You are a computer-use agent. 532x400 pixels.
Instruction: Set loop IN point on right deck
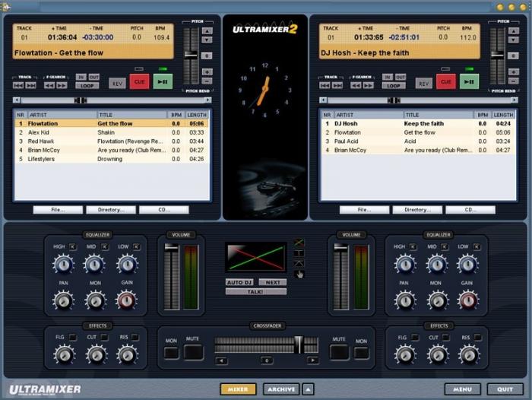tap(388, 77)
